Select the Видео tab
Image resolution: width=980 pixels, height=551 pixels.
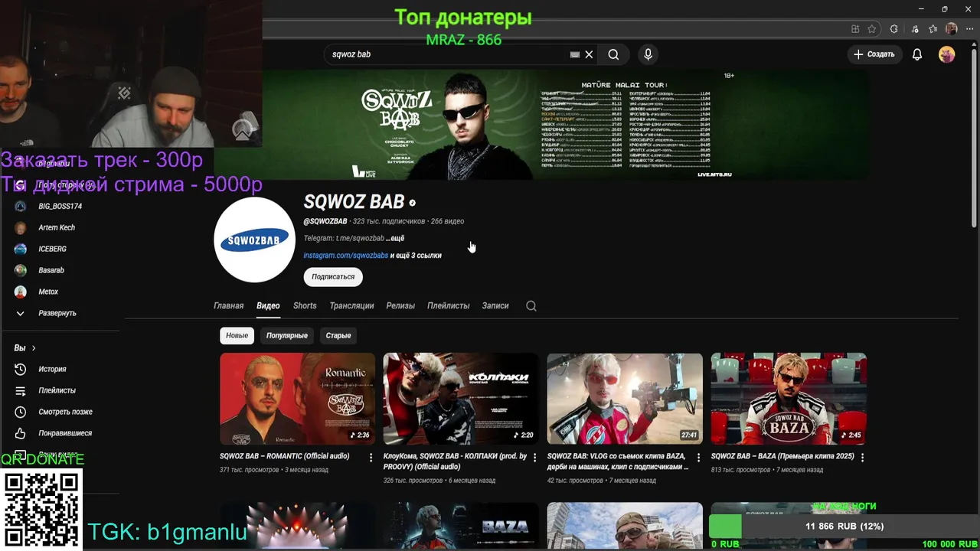coord(268,305)
